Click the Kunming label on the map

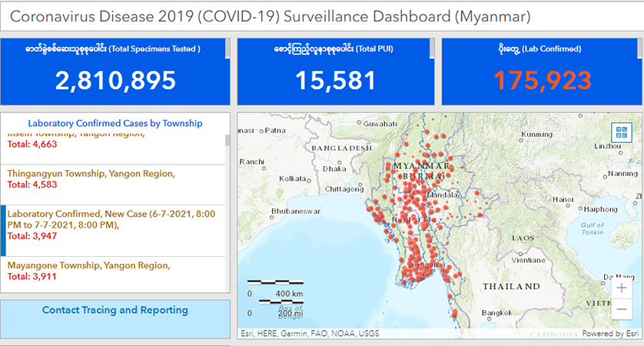point(537,135)
